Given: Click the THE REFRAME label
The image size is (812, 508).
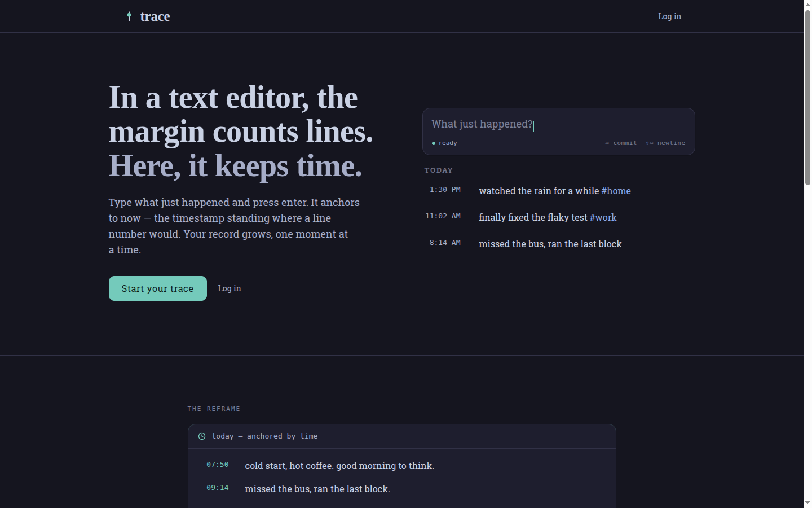Looking at the screenshot, I should point(214,409).
